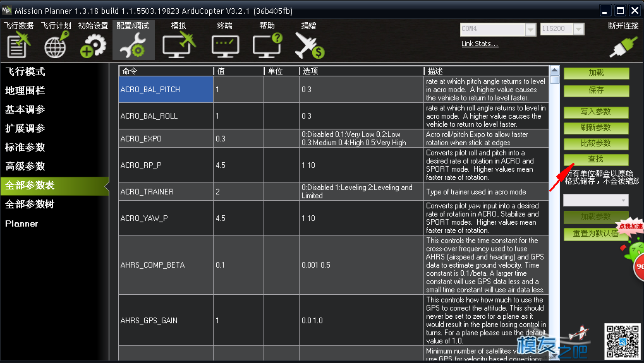
Task: Select 全部参数树 in the sidebar
Action: [x=30, y=205]
